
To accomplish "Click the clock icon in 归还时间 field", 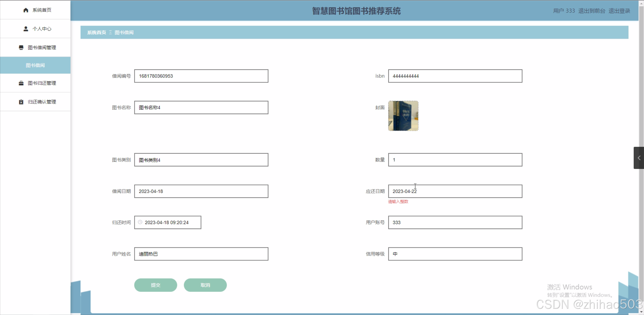I will click(x=140, y=222).
